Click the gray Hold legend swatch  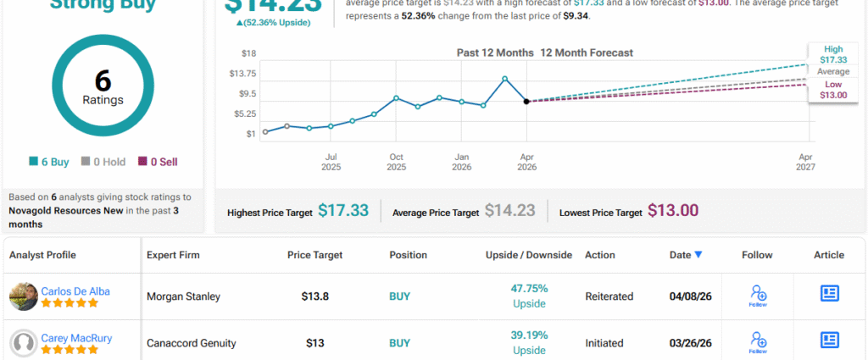tap(85, 162)
